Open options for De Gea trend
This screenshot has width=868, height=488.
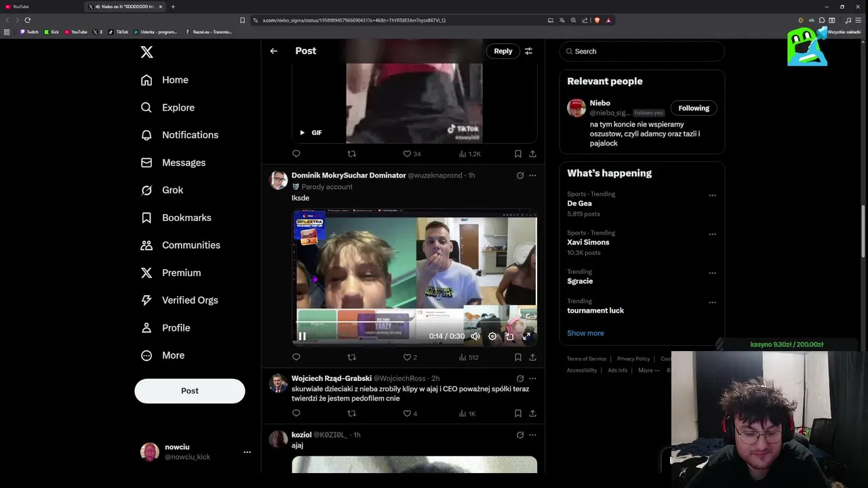pyautogui.click(x=712, y=195)
